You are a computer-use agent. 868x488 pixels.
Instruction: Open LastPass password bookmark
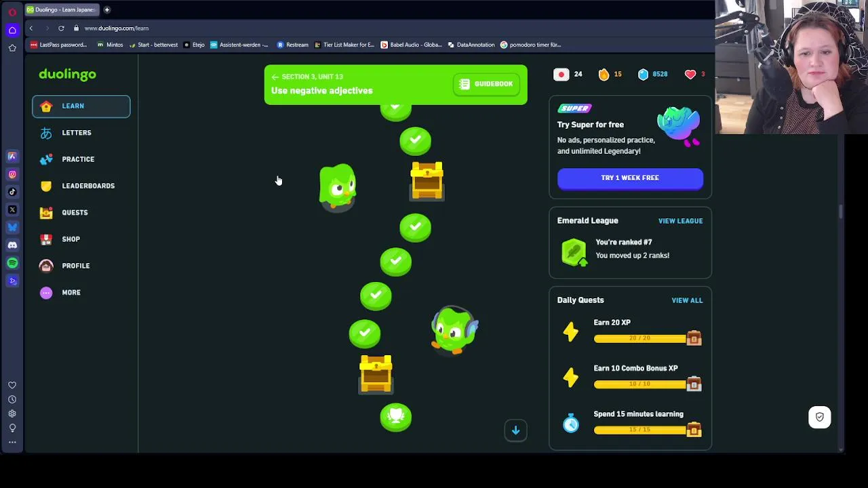(x=58, y=45)
